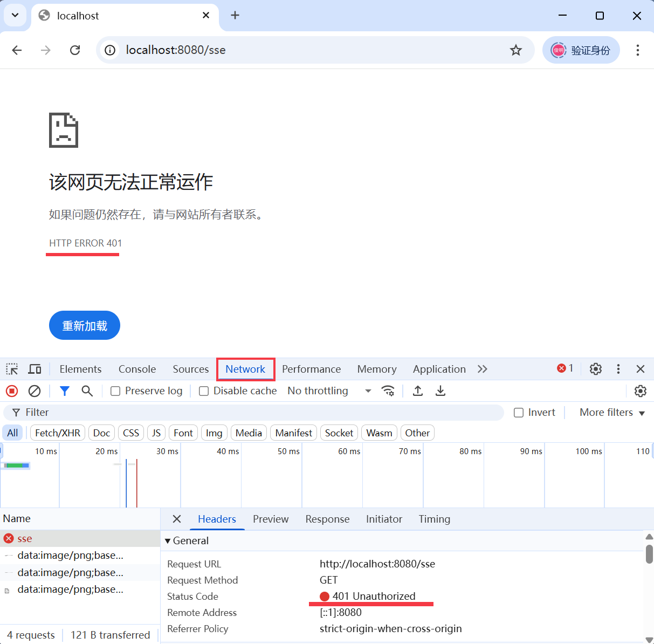
Task: Open the inspect element picker tool
Action: [x=12, y=369]
